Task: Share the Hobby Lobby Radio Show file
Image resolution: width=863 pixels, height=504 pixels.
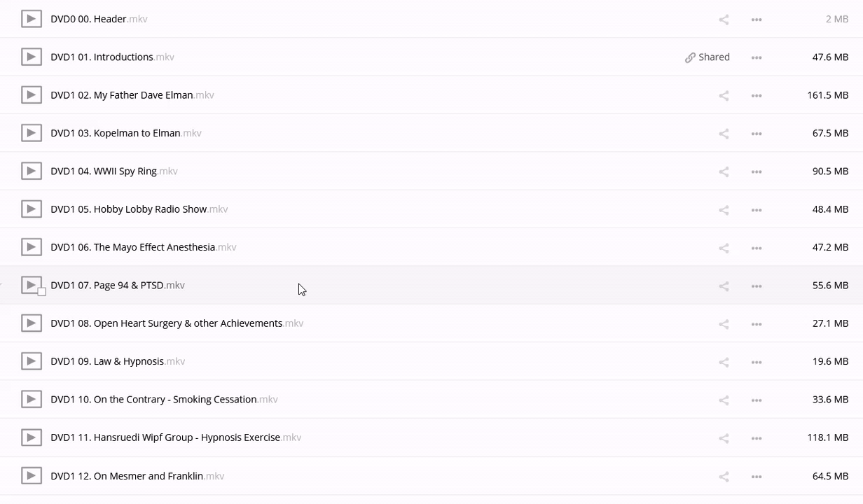Action: (x=724, y=209)
